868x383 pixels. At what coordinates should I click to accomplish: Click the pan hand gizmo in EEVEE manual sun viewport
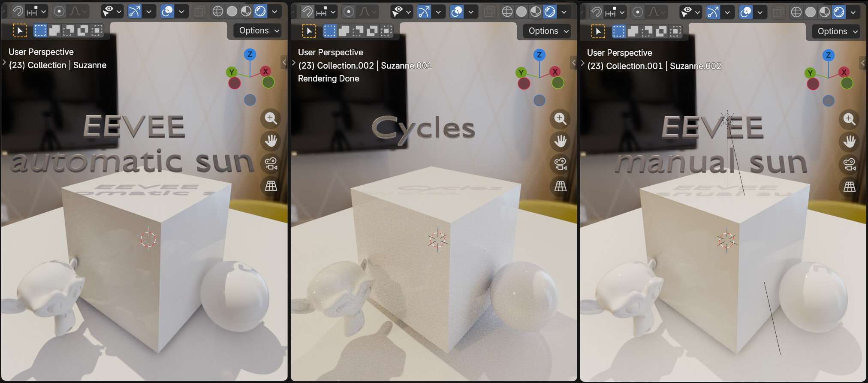[x=849, y=142]
